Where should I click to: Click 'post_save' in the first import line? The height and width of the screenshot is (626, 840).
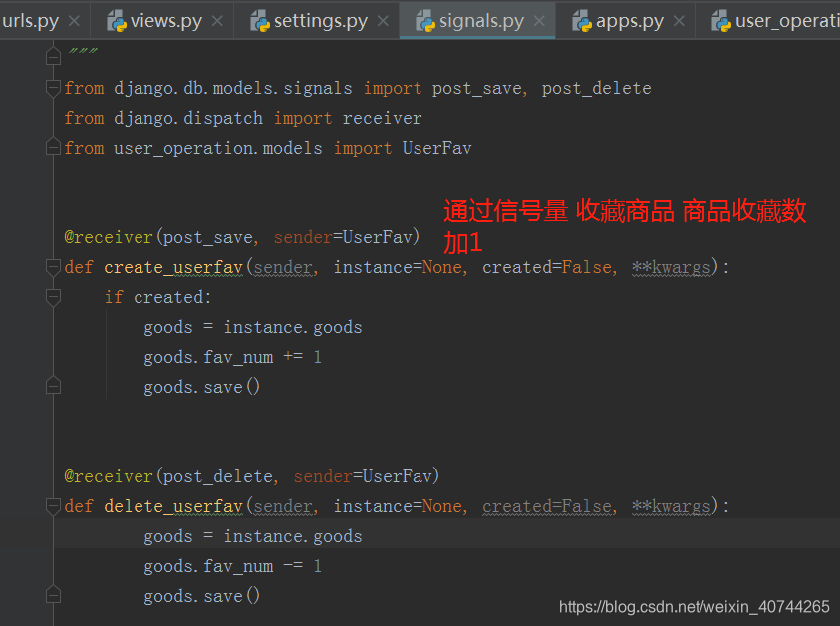click(x=476, y=89)
